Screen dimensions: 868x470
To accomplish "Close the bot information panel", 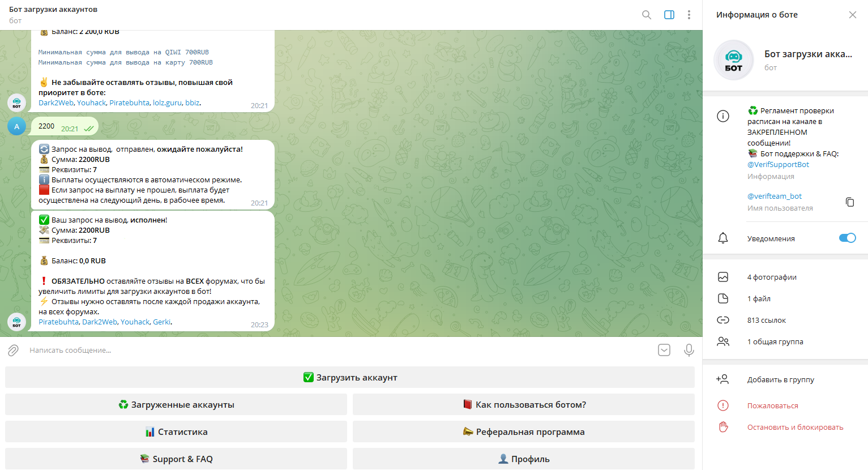I will pos(852,15).
